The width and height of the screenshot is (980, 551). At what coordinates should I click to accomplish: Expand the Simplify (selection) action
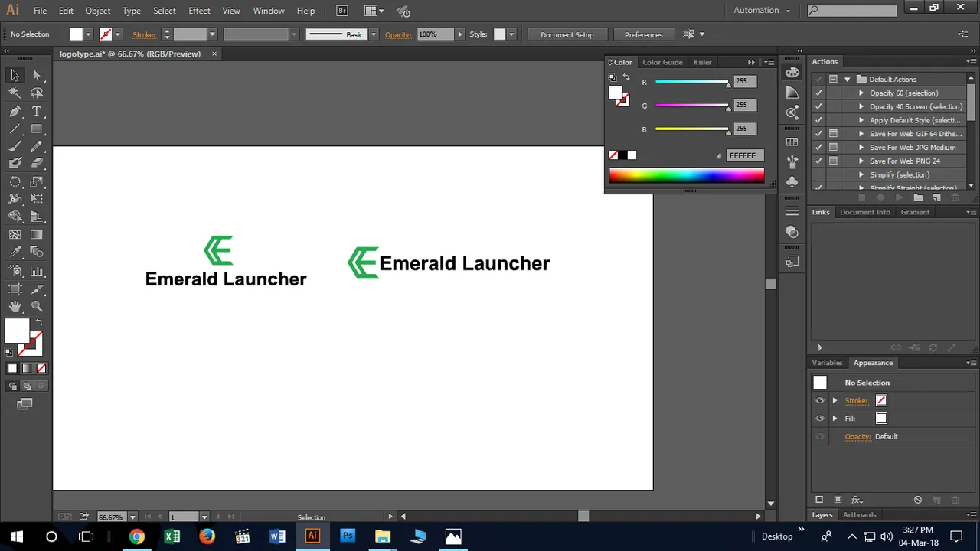click(x=861, y=174)
